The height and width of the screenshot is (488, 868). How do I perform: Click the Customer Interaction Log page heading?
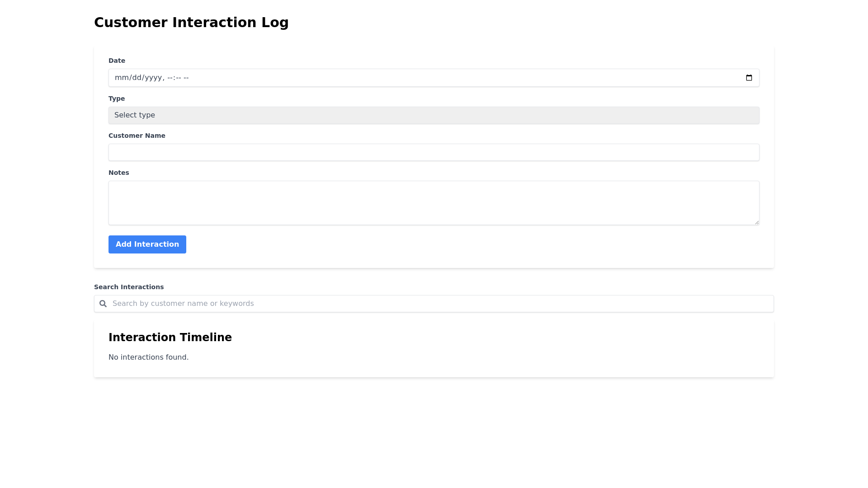(191, 23)
